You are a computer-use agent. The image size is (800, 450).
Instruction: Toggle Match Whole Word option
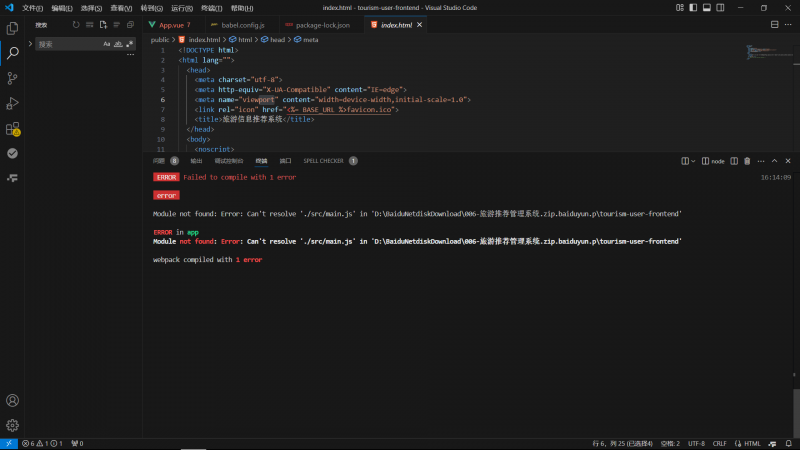pos(118,44)
